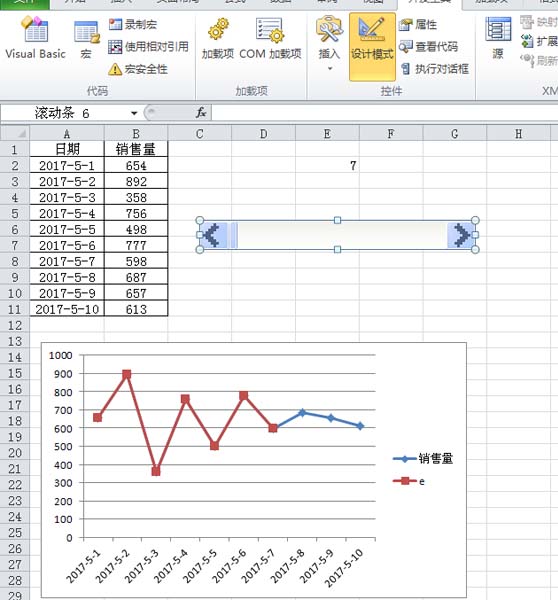Select cell with value 358

point(136,197)
